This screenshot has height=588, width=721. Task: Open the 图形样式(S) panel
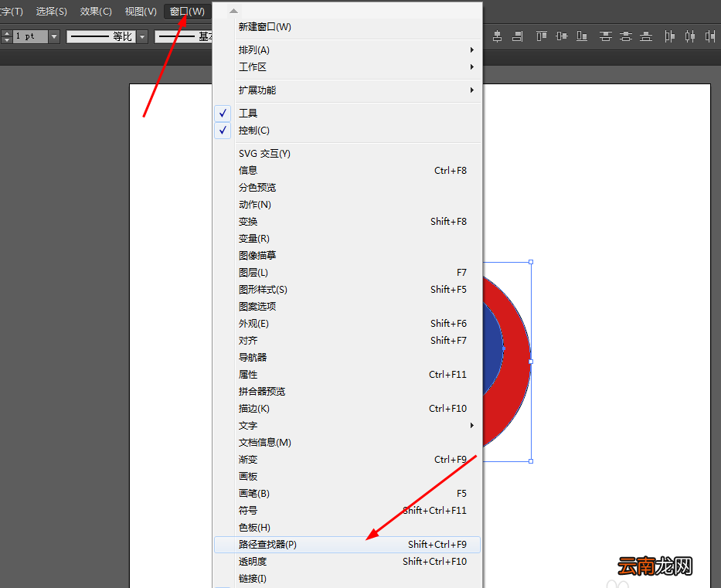click(x=347, y=289)
